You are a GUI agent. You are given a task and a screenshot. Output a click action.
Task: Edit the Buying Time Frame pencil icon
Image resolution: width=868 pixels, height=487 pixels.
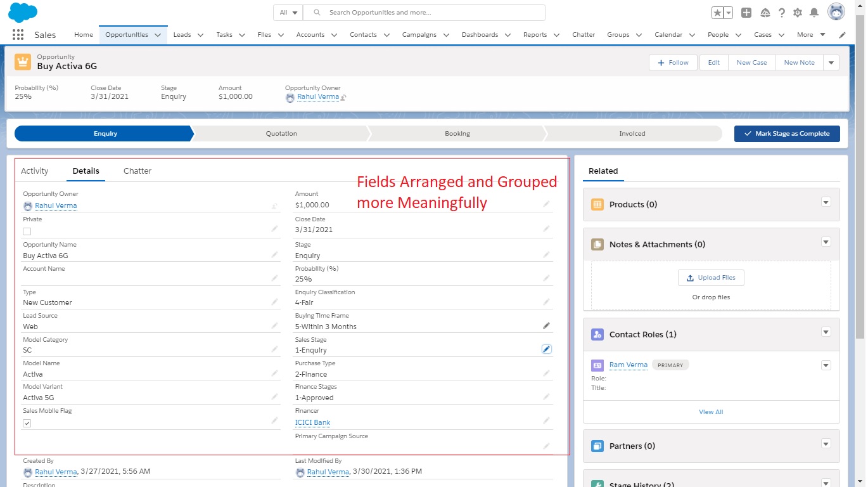pos(546,325)
